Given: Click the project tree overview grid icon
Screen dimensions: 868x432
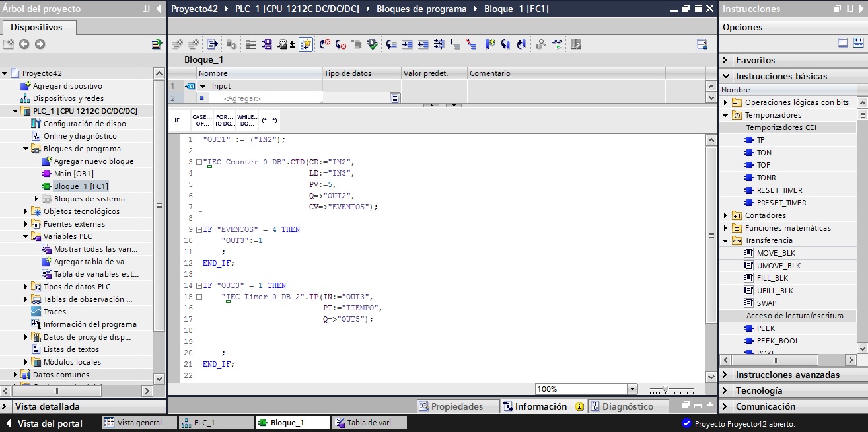Looking at the screenshot, I should [157, 44].
